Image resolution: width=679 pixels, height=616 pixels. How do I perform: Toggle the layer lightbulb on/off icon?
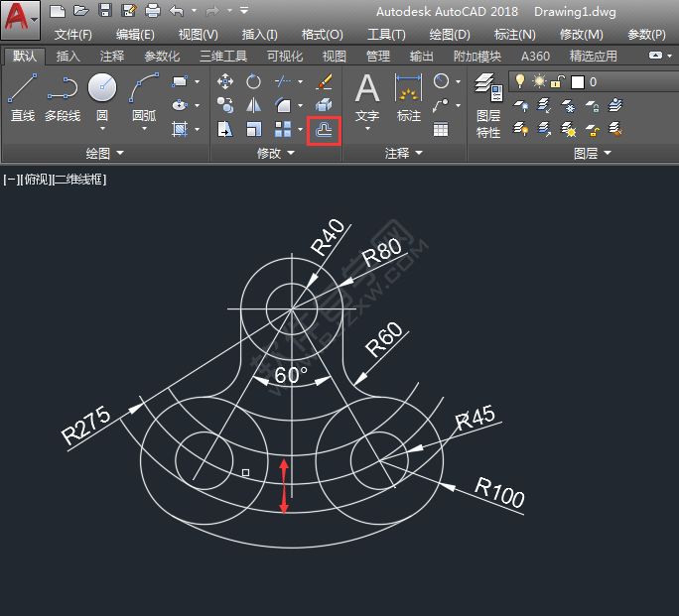[x=520, y=81]
